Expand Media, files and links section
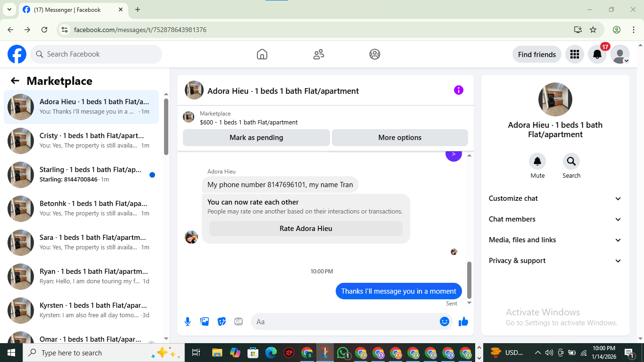The height and width of the screenshot is (362, 644). pos(555,240)
